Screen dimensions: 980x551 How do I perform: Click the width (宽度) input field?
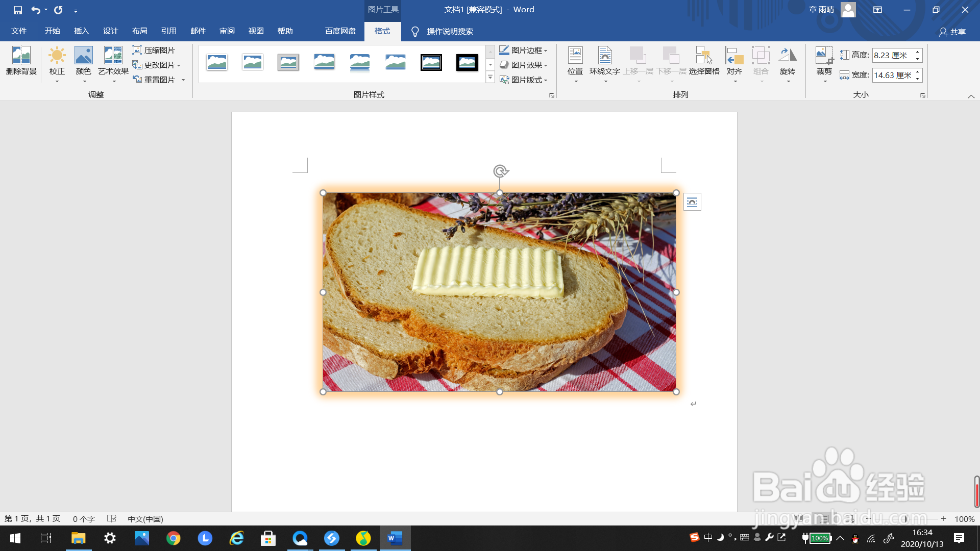click(892, 75)
